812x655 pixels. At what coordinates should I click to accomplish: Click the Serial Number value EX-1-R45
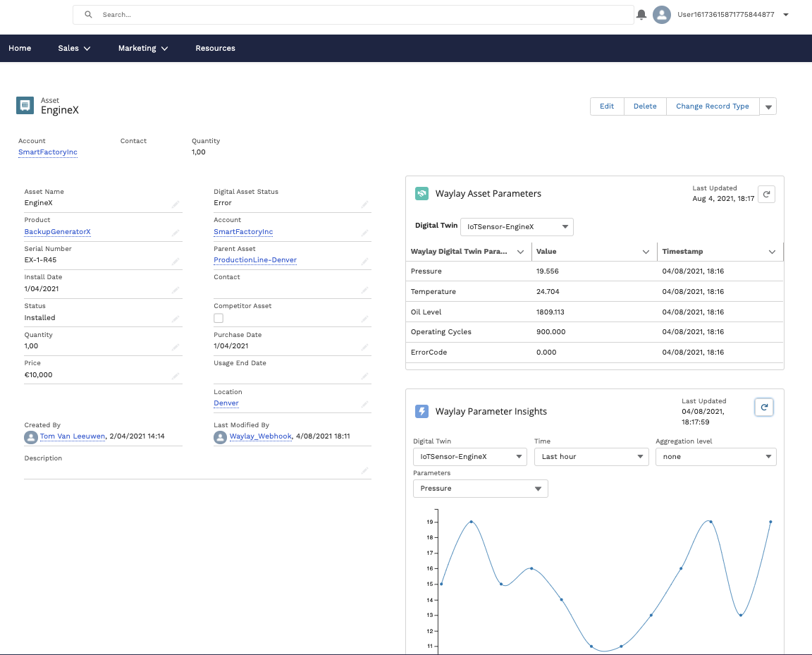pyautogui.click(x=40, y=260)
